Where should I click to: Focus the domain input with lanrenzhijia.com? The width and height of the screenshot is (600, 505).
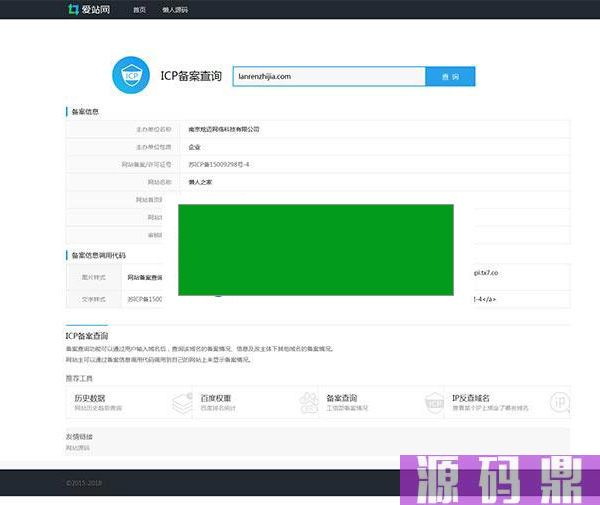(329, 77)
